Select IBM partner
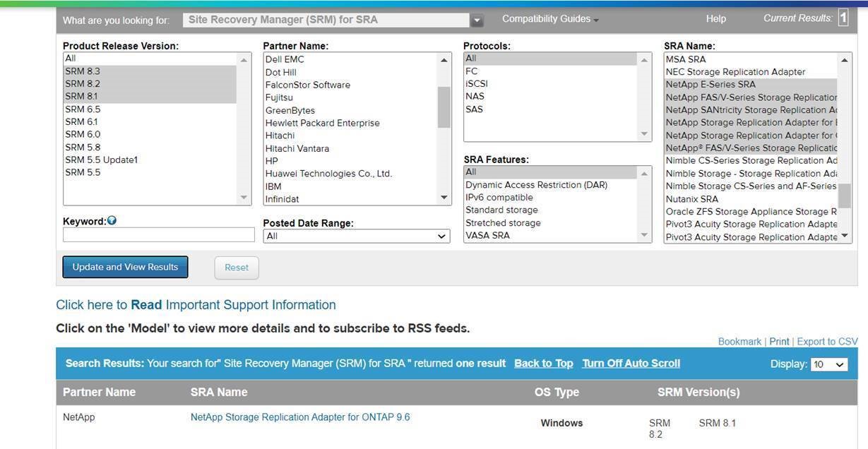The height and width of the screenshot is (449, 868). click(x=350, y=186)
